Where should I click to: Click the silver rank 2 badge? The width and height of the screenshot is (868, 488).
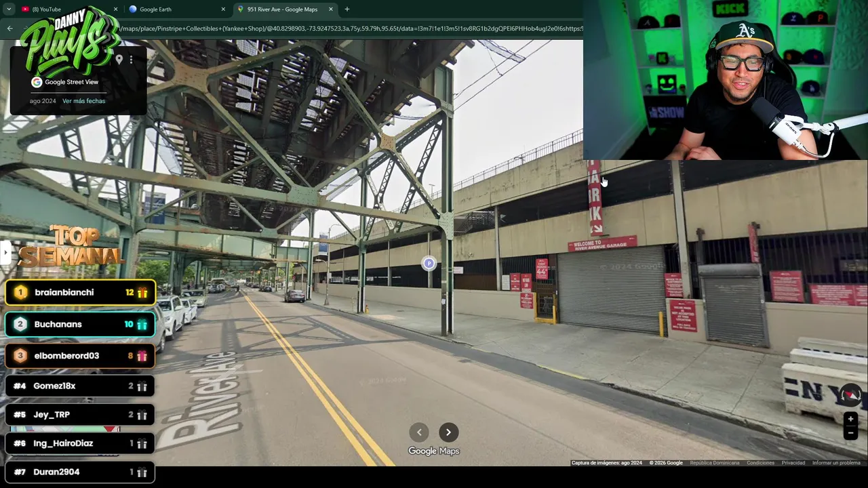pyautogui.click(x=20, y=324)
